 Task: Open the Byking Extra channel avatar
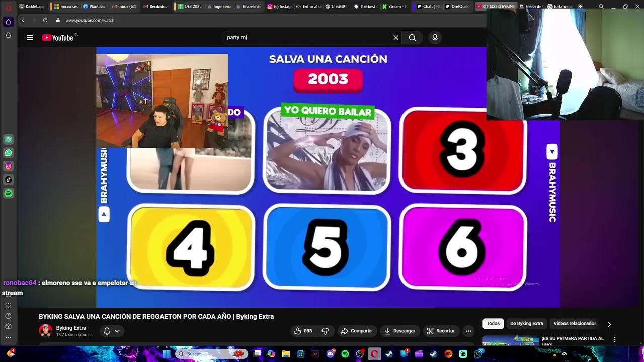click(x=45, y=330)
